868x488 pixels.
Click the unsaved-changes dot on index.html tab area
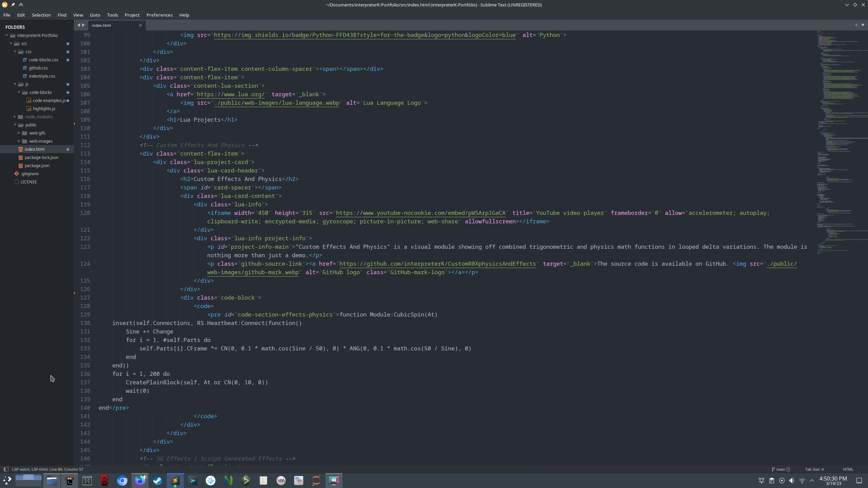[68, 149]
